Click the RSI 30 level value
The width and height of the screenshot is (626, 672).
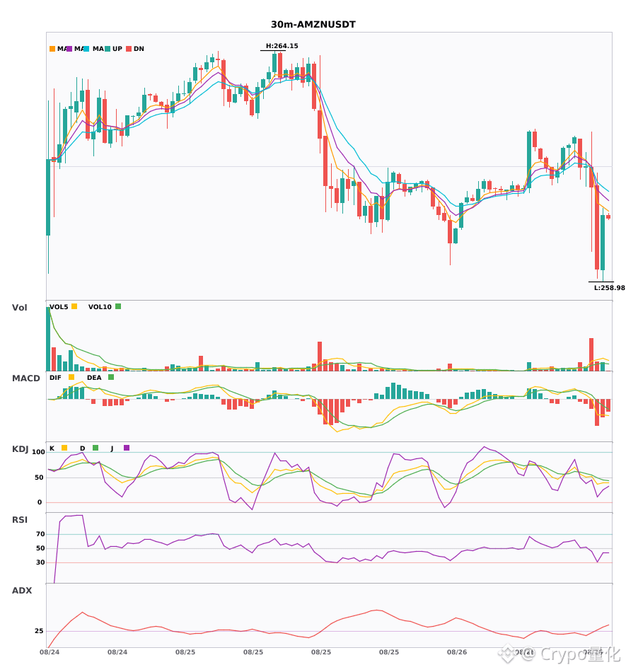click(x=40, y=562)
